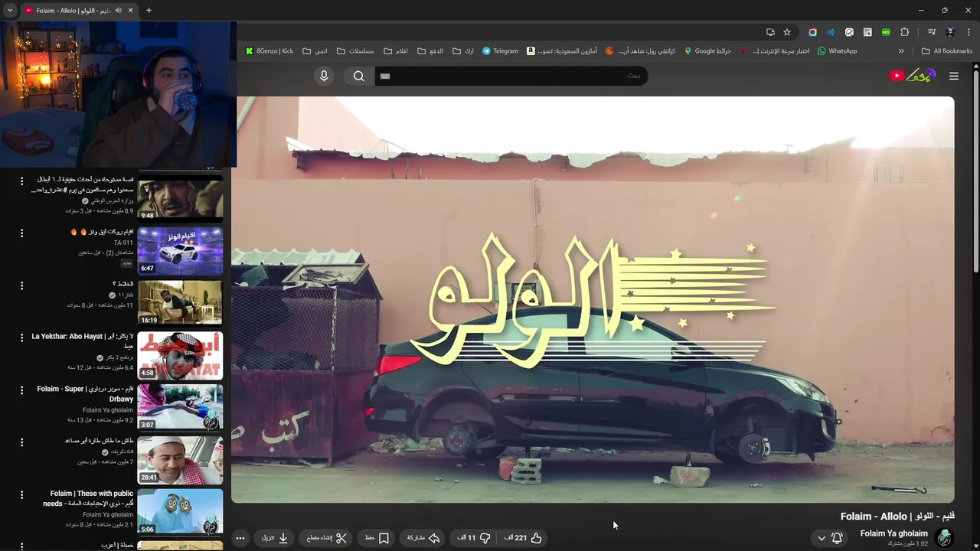Open the Chrome extensions puzzle icon
Image resolution: width=980 pixels, height=551 pixels.
[905, 32]
